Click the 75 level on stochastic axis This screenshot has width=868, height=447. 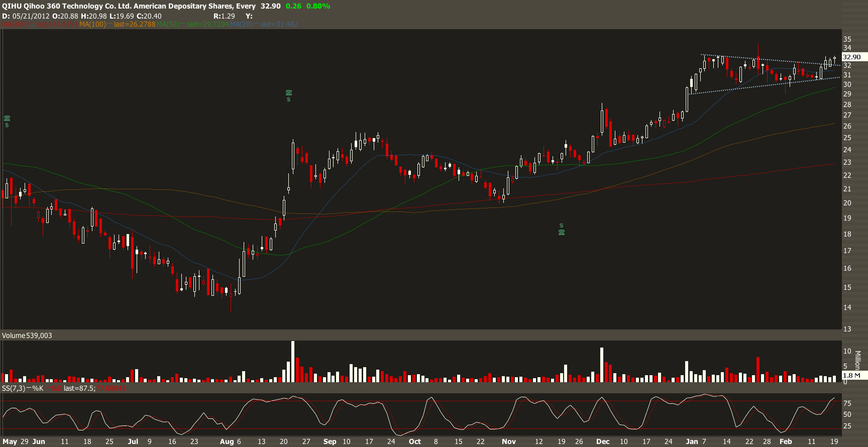pyautogui.click(x=847, y=403)
